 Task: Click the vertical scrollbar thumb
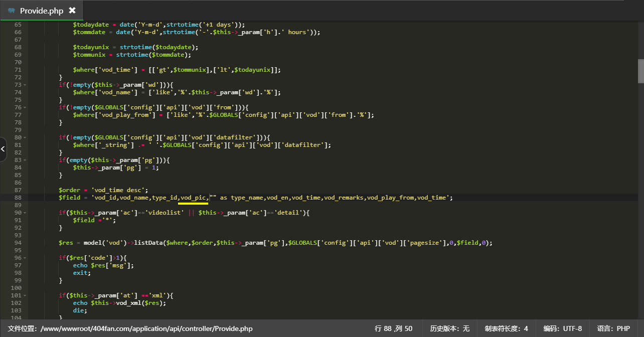coord(640,71)
